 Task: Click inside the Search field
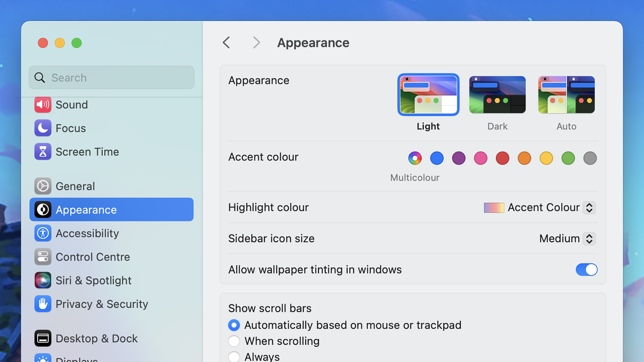[111, 77]
